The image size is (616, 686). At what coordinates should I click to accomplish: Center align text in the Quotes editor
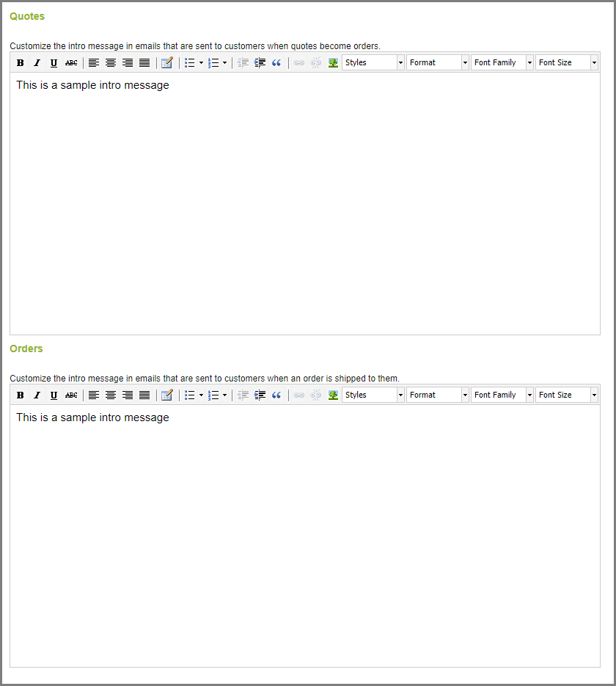[x=111, y=62]
